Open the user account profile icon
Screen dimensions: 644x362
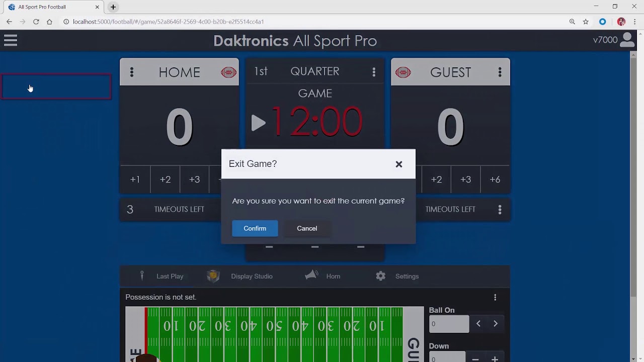[627, 40]
